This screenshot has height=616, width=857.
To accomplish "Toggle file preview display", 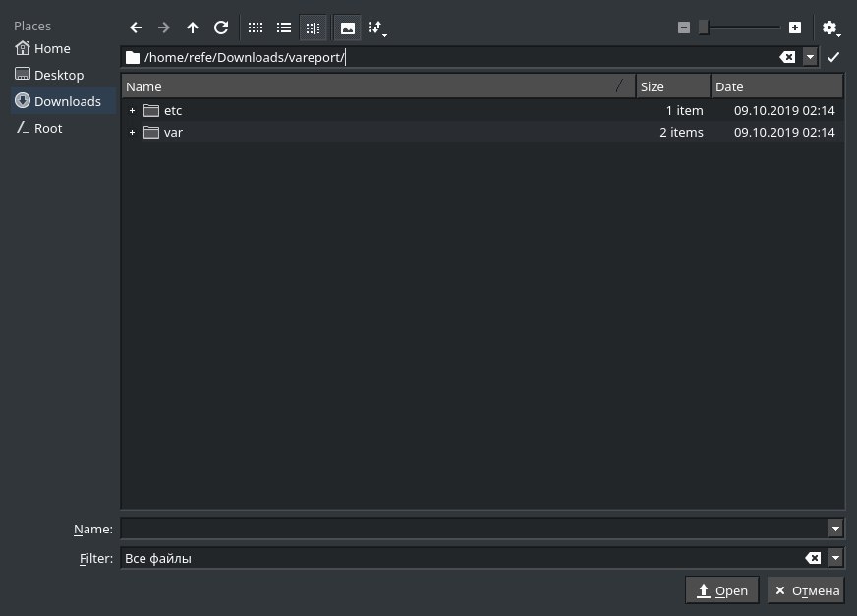I will (x=348, y=28).
